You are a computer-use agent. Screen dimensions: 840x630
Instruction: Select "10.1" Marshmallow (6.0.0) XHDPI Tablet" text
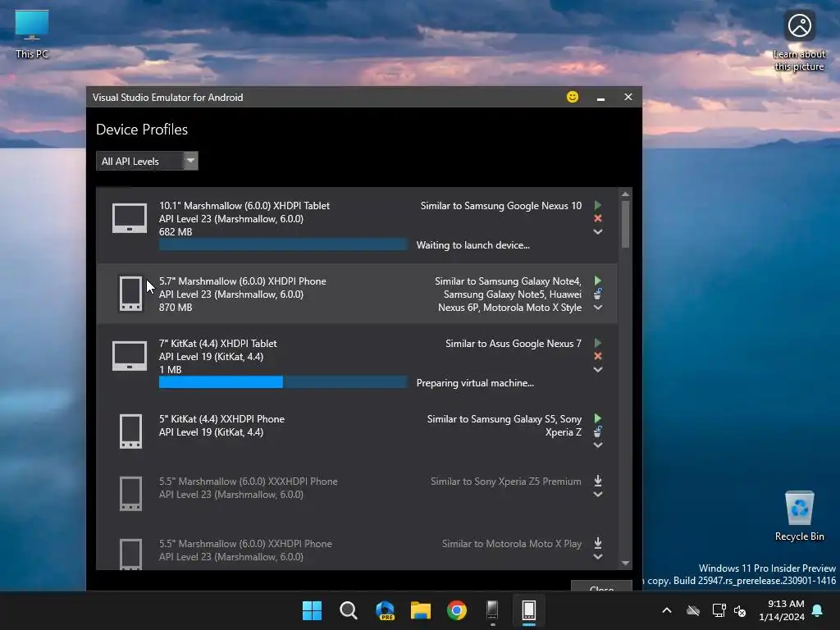(244, 206)
